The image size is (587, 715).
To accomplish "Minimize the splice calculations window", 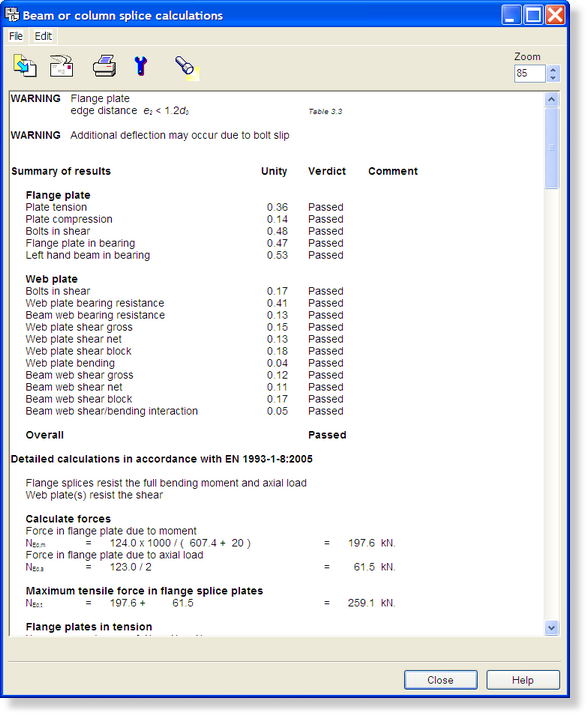I will (x=511, y=15).
